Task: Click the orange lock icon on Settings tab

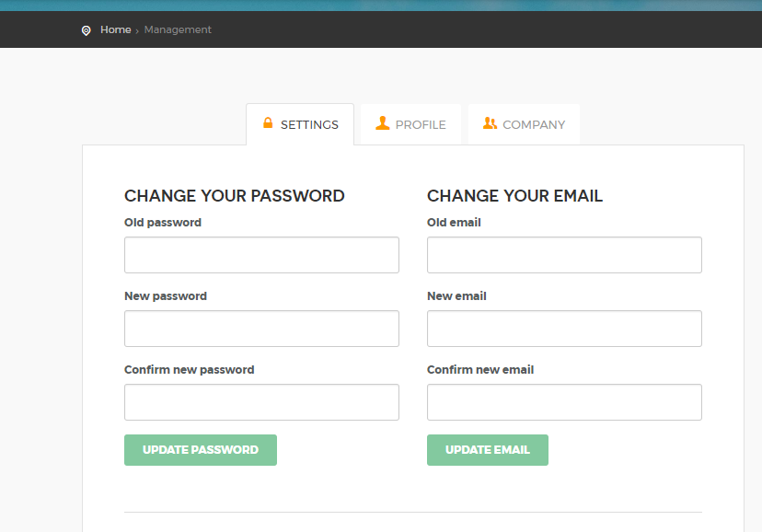Action: (268, 123)
